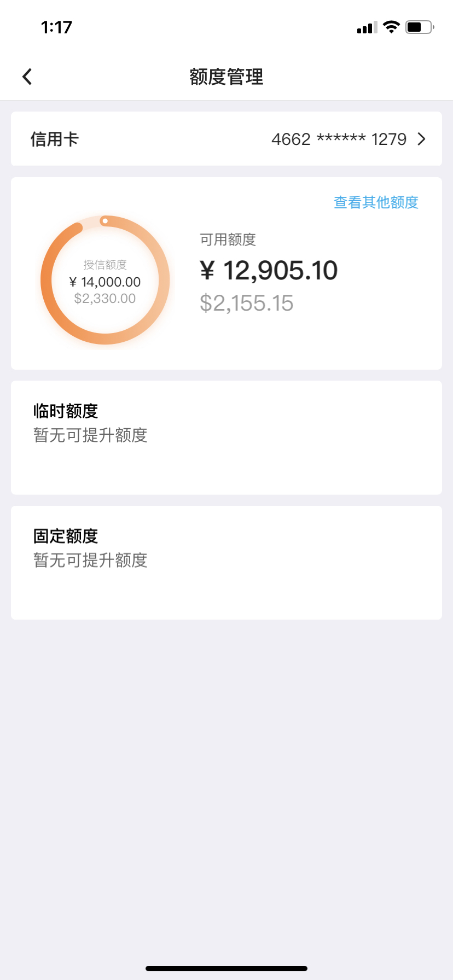The width and height of the screenshot is (453, 980).
Task: Tap card number 4662 ****** 1279
Action: [339, 139]
